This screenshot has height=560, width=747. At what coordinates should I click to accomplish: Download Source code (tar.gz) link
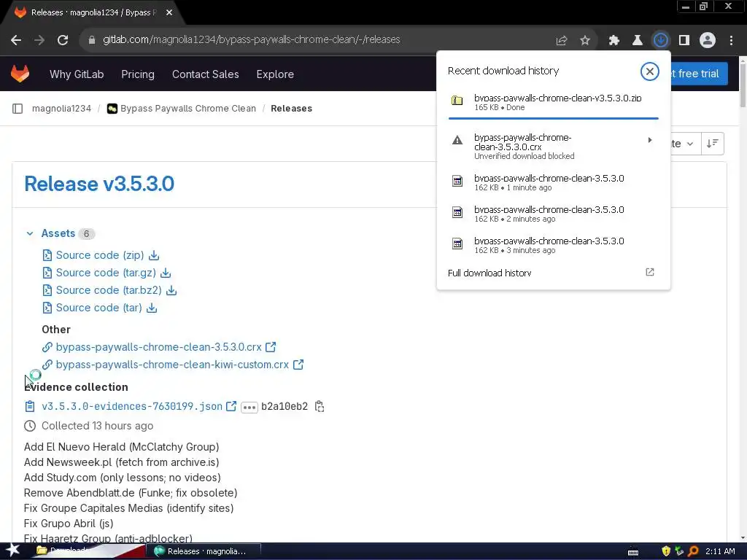tap(106, 273)
